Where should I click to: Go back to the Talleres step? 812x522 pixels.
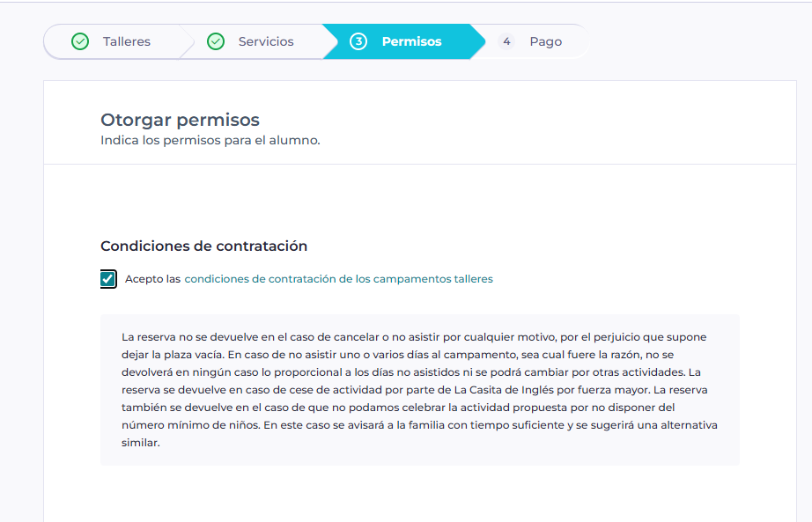[126, 41]
